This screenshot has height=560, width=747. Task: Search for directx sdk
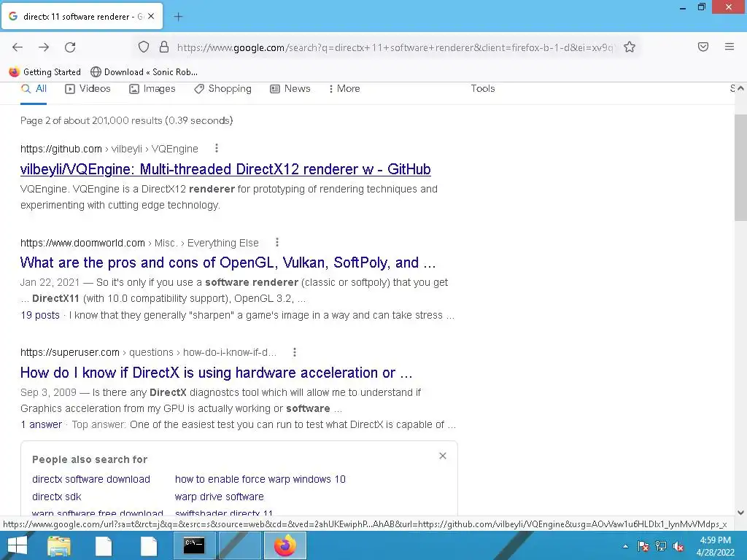coord(57,497)
